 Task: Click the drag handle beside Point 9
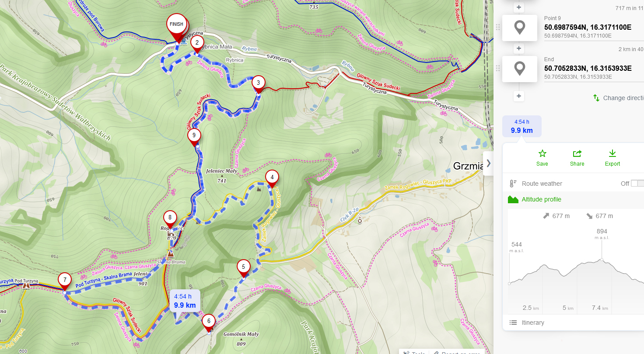[x=497, y=28]
